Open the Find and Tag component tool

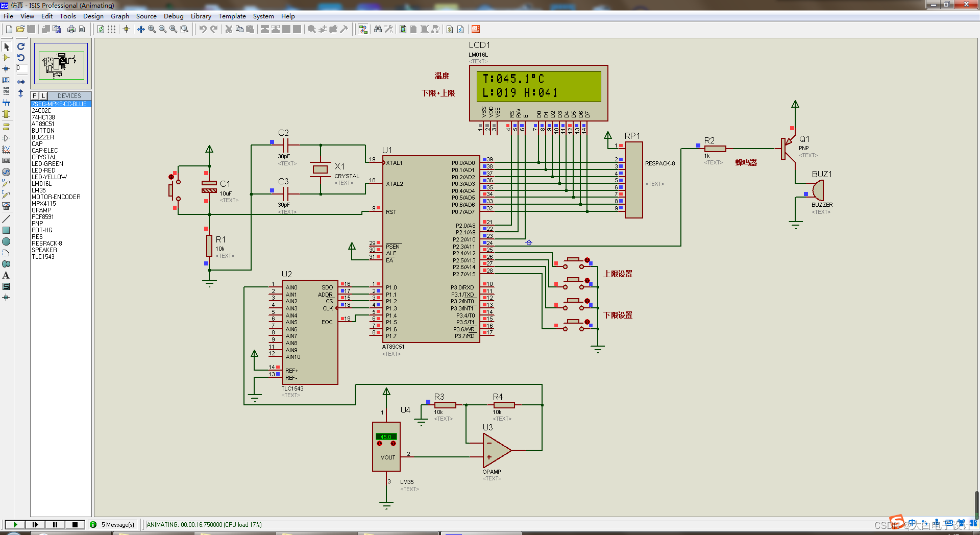coord(378,29)
